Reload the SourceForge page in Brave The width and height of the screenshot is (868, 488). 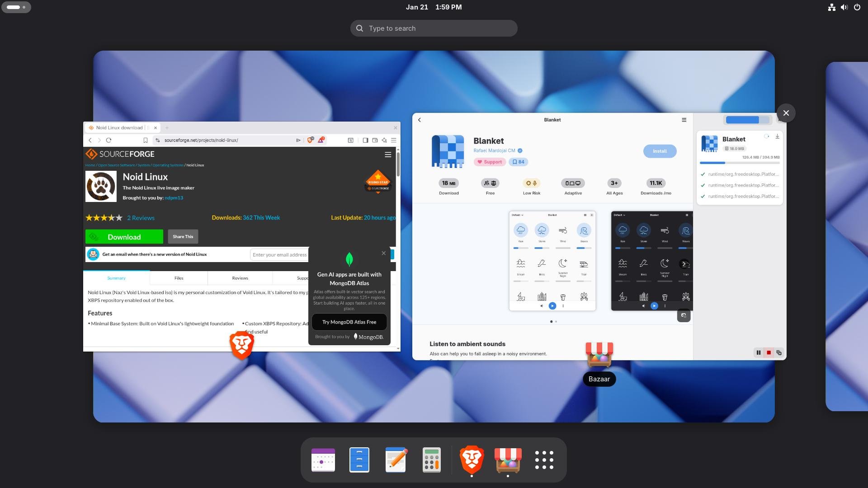[x=108, y=140]
